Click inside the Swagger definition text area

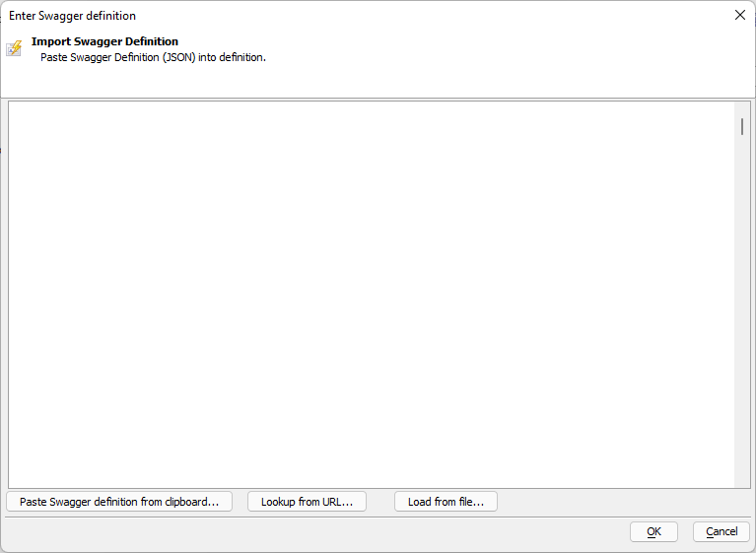(372, 294)
